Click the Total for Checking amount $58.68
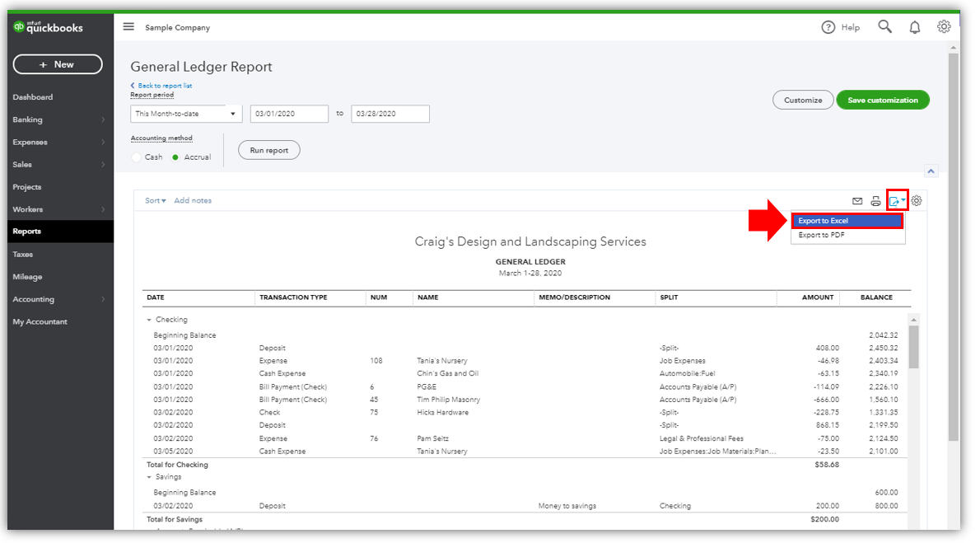This screenshot has width=980, height=543. click(827, 465)
